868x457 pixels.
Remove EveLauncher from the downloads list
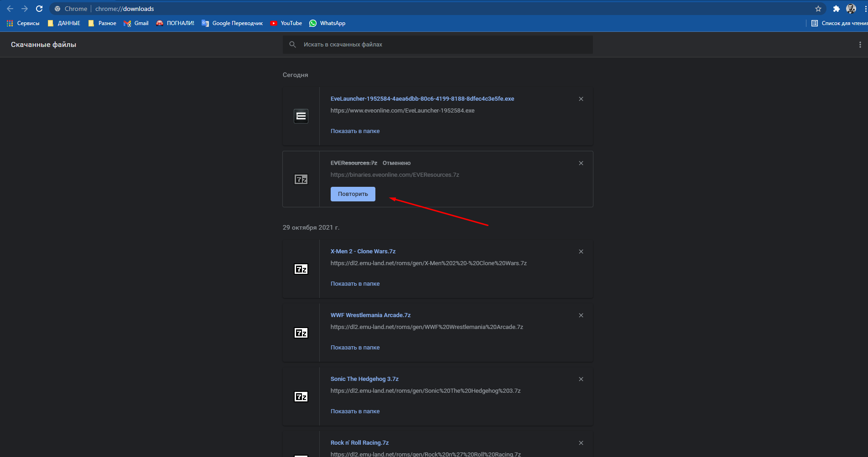coord(581,99)
